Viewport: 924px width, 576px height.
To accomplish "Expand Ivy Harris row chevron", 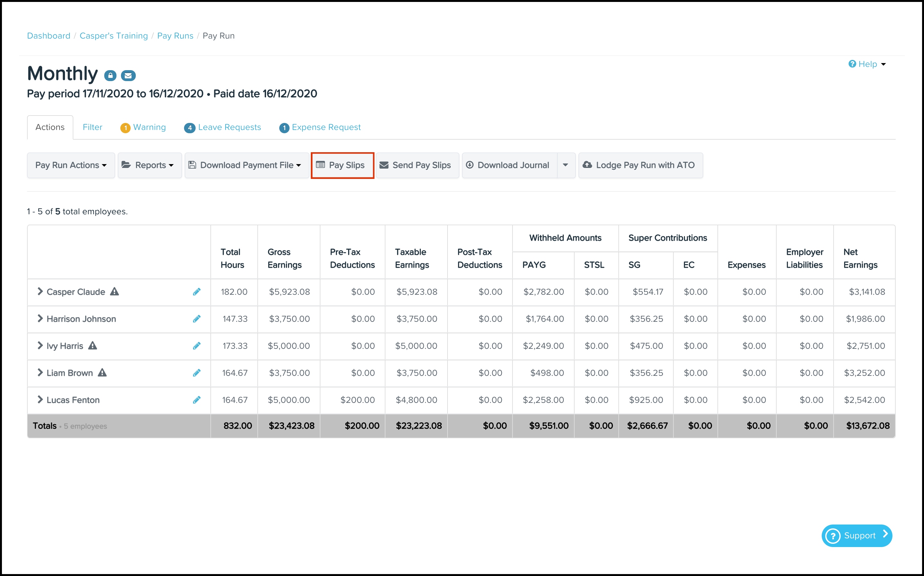I will click(40, 346).
